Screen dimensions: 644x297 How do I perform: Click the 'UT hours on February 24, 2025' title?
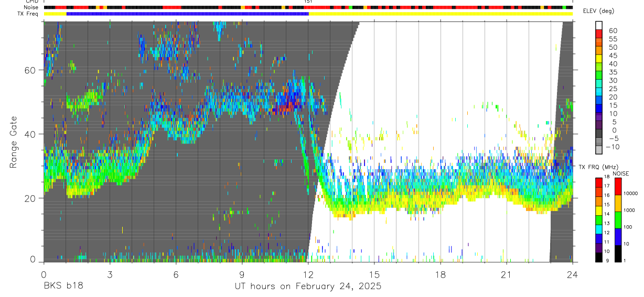pyautogui.click(x=308, y=287)
